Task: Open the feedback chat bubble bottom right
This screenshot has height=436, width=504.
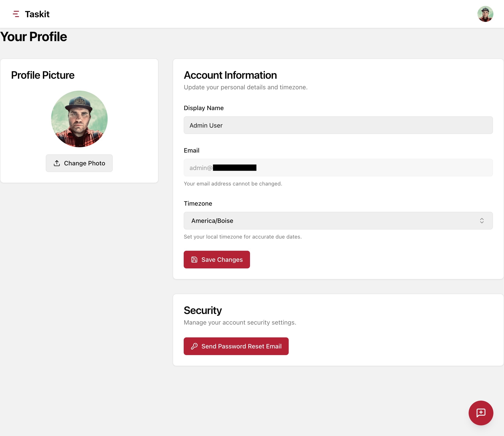Action: (481, 413)
